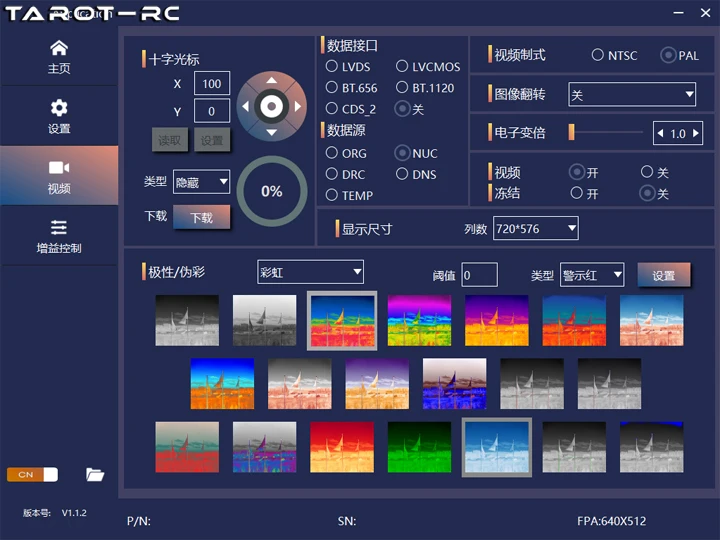Image resolution: width=720 pixels, height=540 pixels.
Task: Click the up arrow on the crosshair directional pad
Action: click(x=271, y=81)
